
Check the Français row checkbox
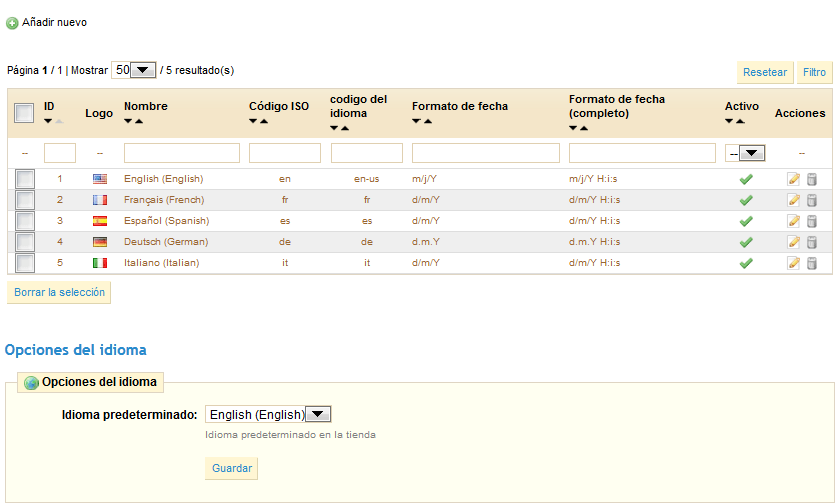click(25, 200)
